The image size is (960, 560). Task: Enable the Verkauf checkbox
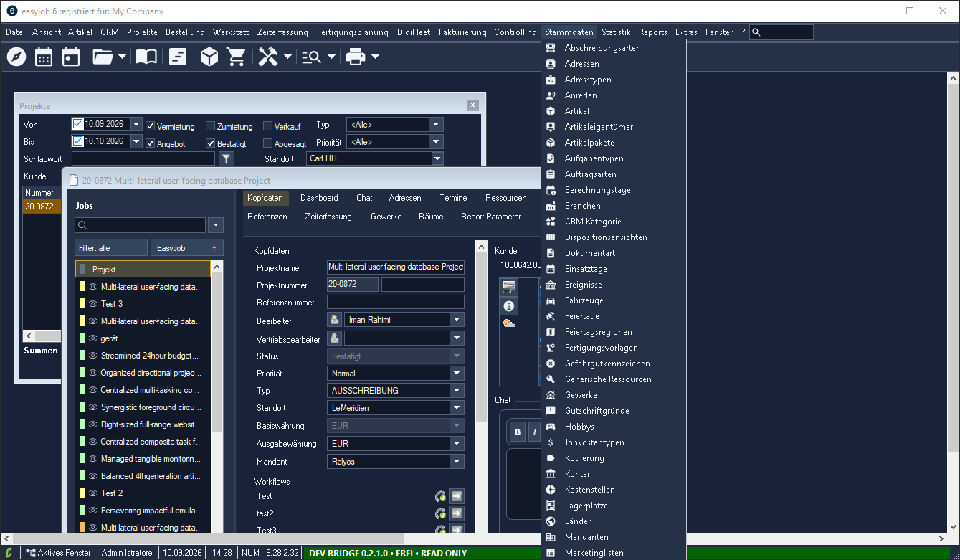click(x=268, y=126)
